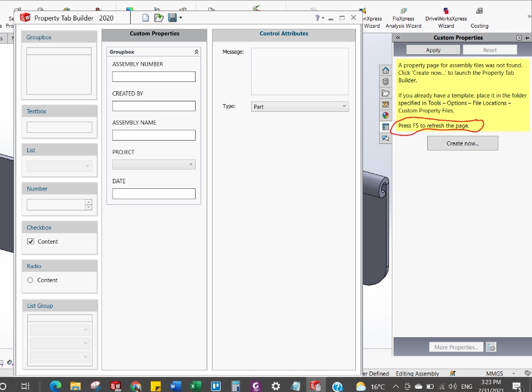Open the notification center icon

(517, 386)
